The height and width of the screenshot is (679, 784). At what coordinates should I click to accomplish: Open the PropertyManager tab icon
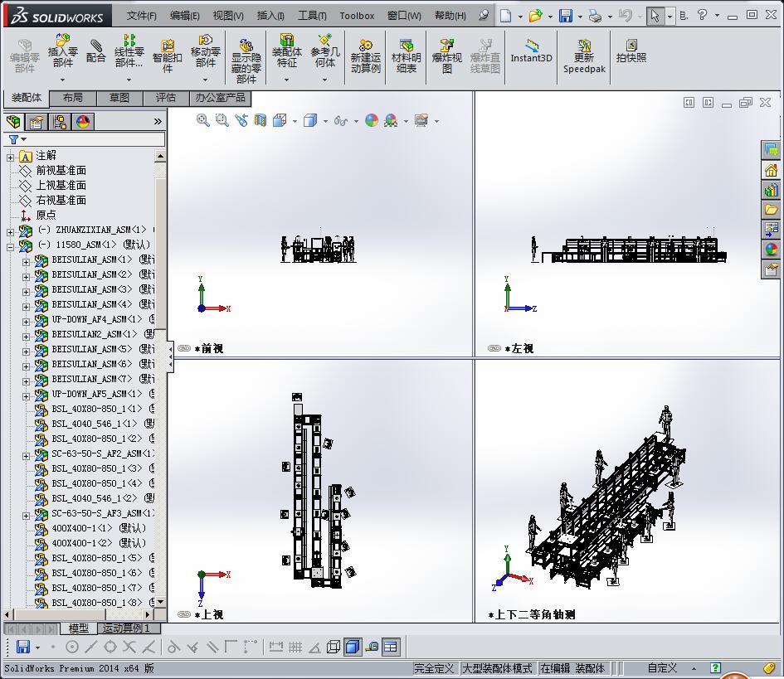pyautogui.click(x=37, y=122)
